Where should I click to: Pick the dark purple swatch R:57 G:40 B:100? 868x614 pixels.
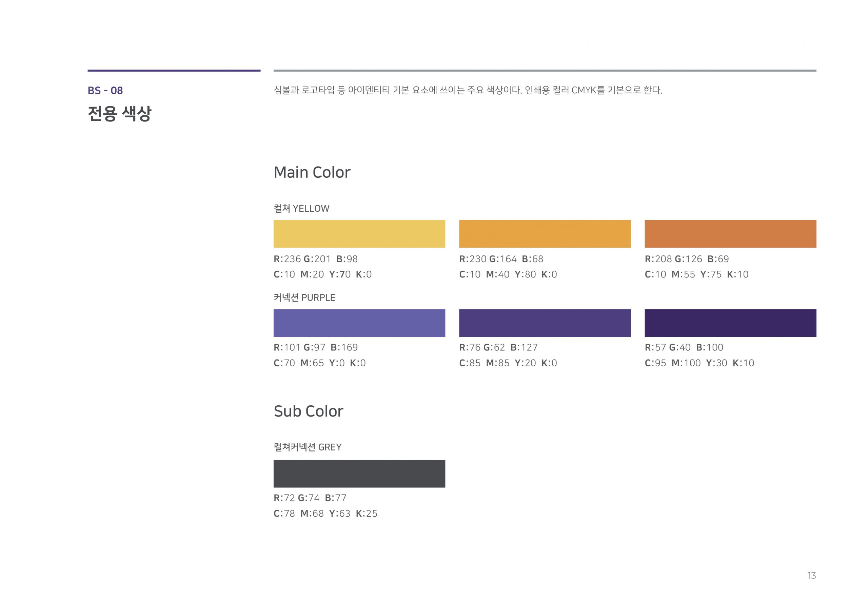click(730, 323)
